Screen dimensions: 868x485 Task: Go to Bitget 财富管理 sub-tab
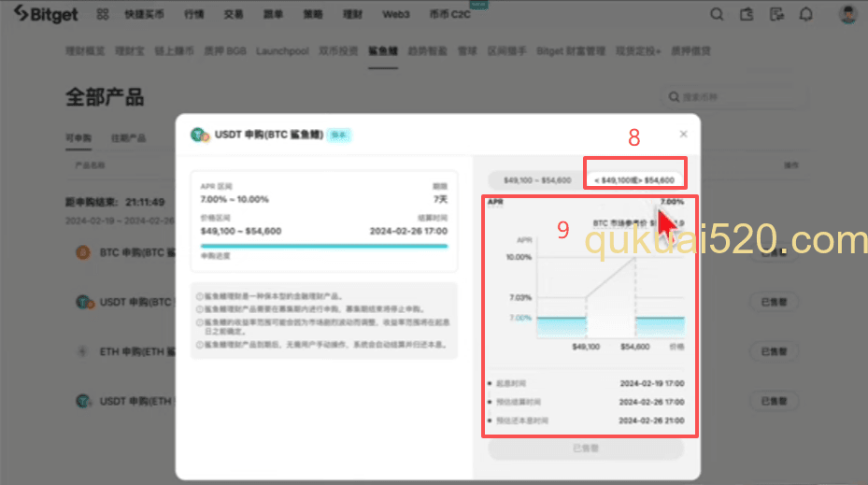coord(571,51)
